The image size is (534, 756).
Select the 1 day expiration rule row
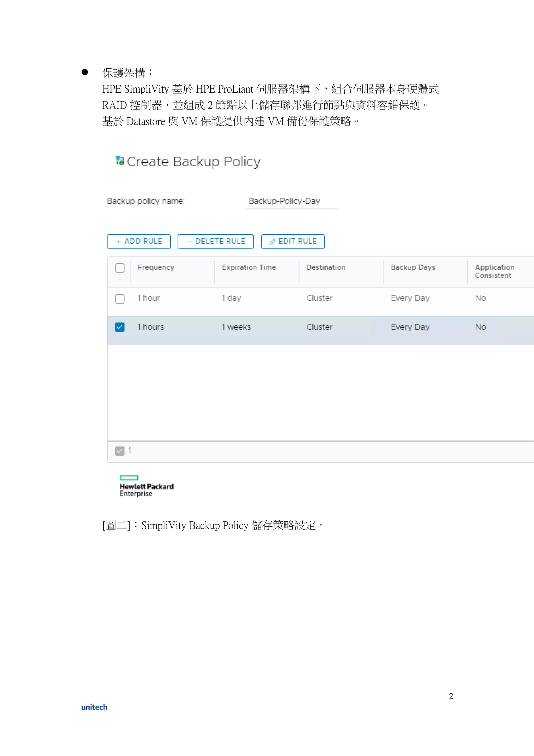point(231,298)
